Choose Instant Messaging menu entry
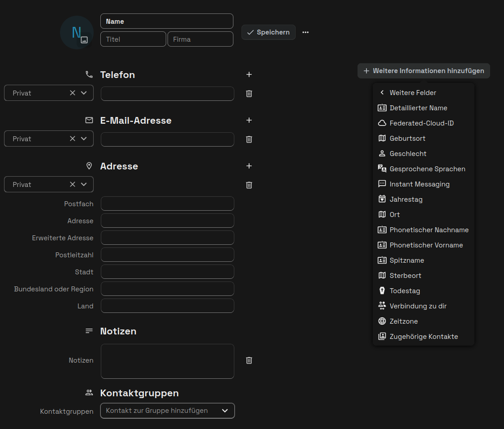The width and height of the screenshot is (504, 429). click(x=419, y=184)
